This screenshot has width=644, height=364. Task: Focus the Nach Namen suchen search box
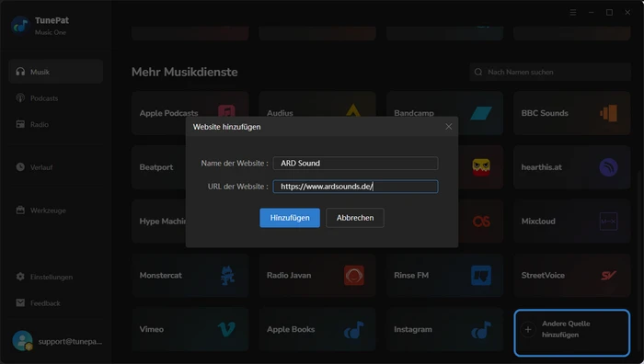[x=550, y=72]
